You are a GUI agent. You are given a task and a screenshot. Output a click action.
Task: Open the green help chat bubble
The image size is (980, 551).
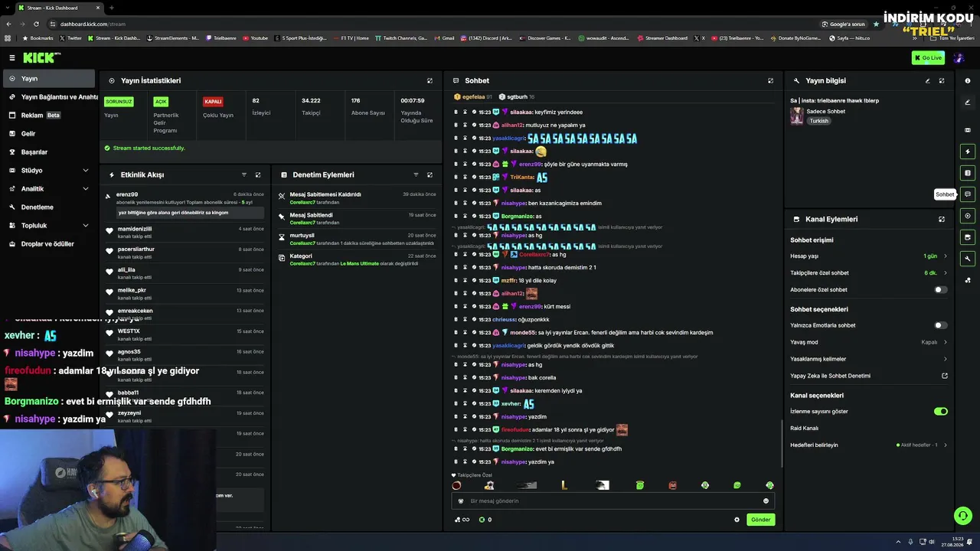pos(963,516)
